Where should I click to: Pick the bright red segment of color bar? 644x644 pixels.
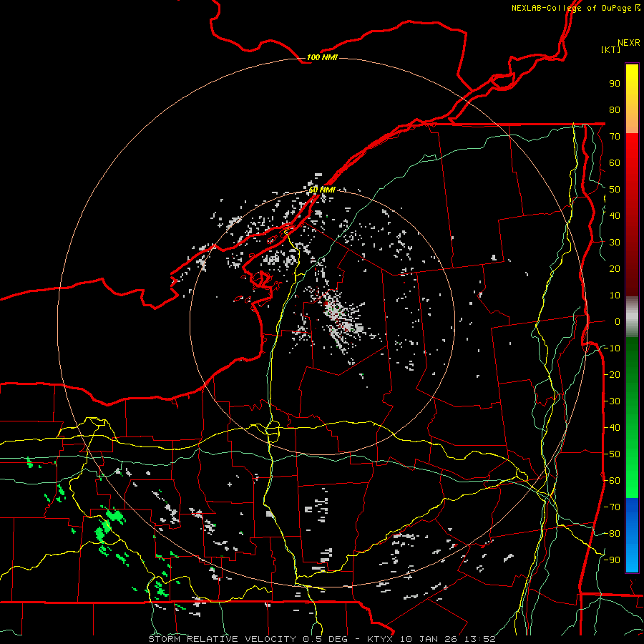tap(632, 152)
